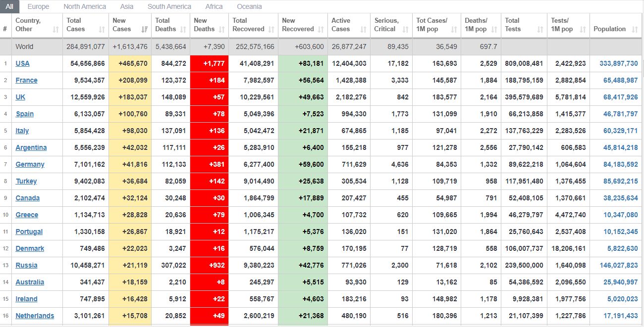644x327 pixels.
Task: Sort table by Total Cases column icon
Action: (x=102, y=30)
